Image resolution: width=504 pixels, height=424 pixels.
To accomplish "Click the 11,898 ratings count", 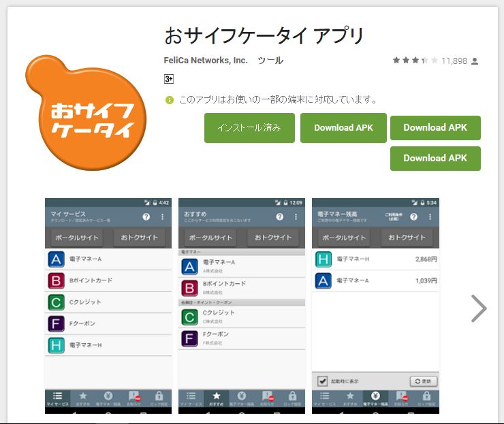I will (454, 61).
